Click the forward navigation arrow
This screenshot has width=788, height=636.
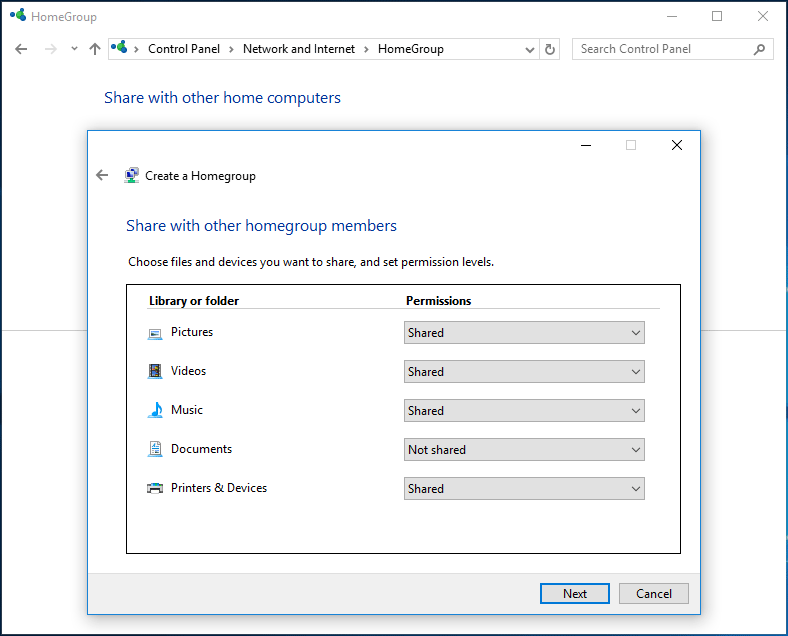[x=51, y=49]
